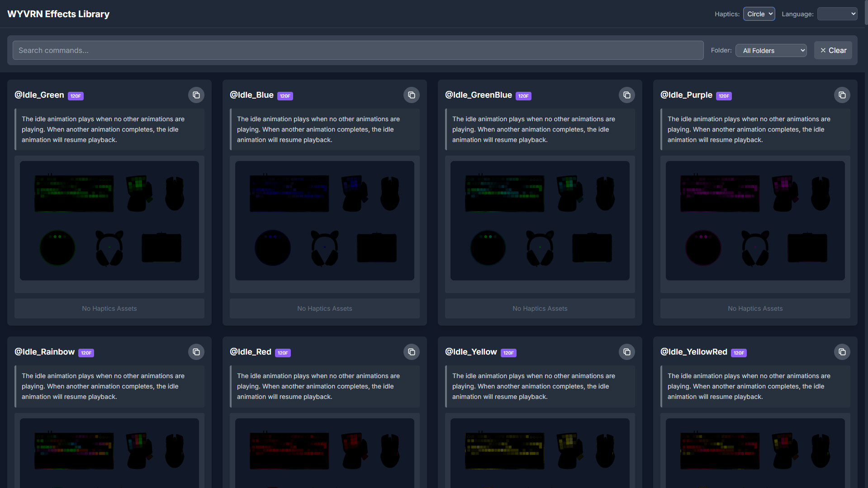The image size is (868, 488).
Task: Copy the @Idle_GreenBlue effect command
Action: click(x=626, y=95)
